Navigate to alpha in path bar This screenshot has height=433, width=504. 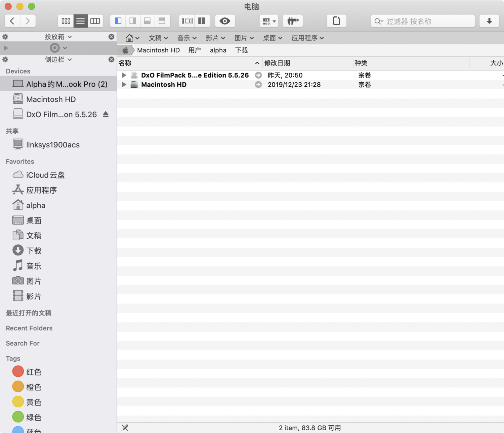218,50
